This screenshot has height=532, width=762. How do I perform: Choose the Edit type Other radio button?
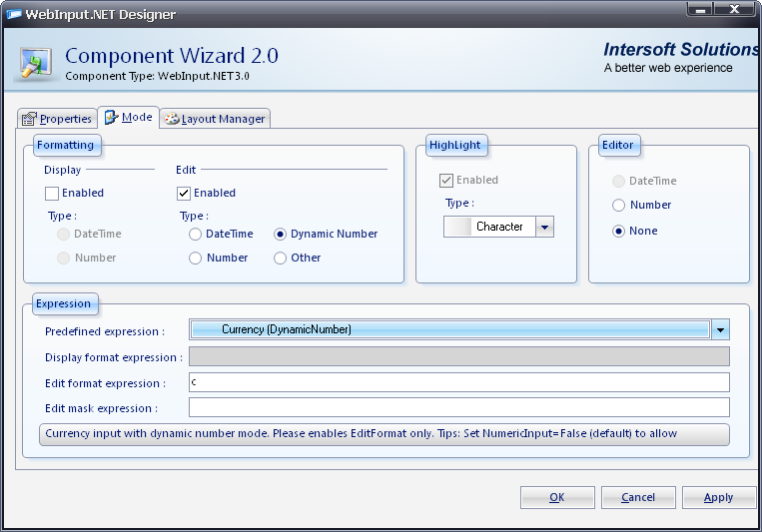(x=281, y=259)
